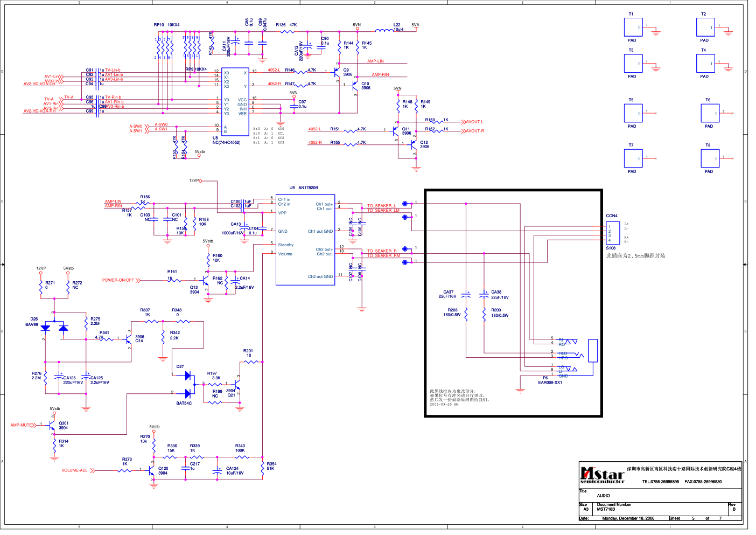Click the MStar semiconductor logo
The image size is (756, 535).
pyautogui.click(x=601, y=475)
